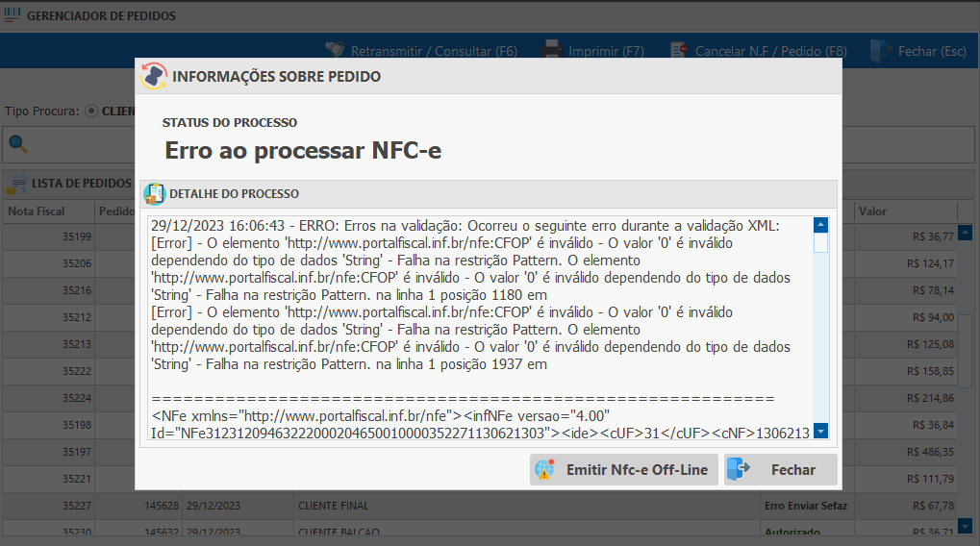
Task: Select the order row with Erro Enviar Sefaz
Action: coord(481,506)
